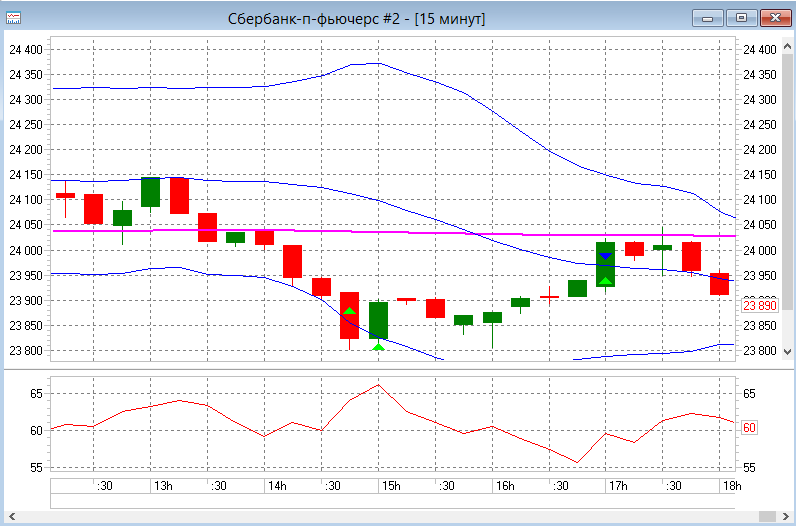The image size is (796, 526).
Task: Click the vertical scrollbar down arrow
Action: tap(787, 351)
